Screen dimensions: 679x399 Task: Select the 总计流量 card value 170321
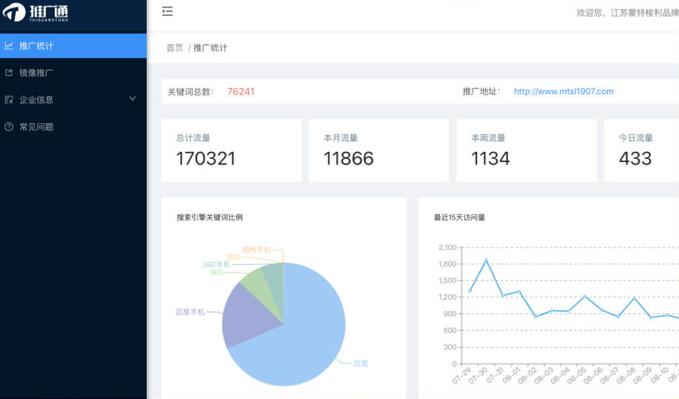point(206,159)
